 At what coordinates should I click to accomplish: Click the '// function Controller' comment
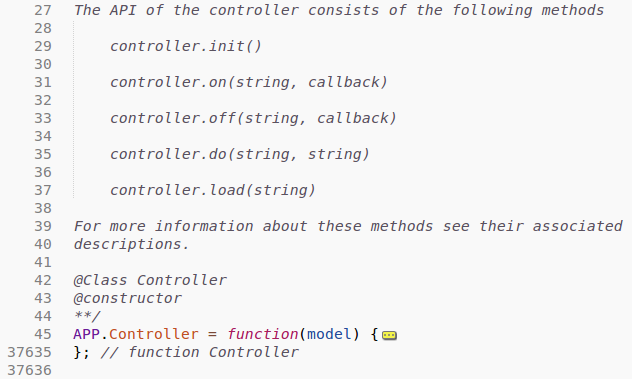pos(200,352)
